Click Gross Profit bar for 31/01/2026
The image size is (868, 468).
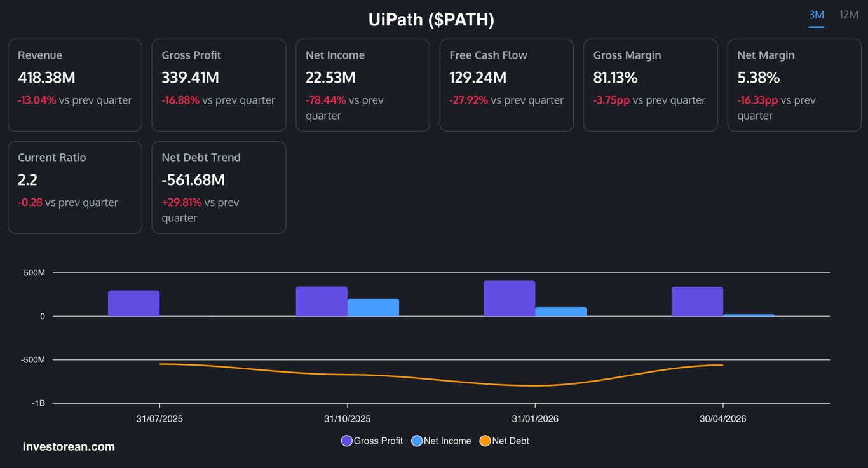510,298
